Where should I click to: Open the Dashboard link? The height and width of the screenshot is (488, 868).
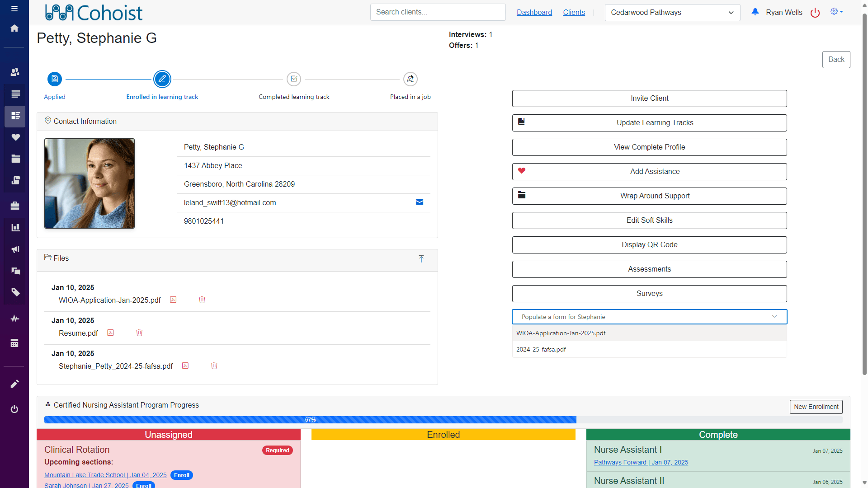(534, 12)
